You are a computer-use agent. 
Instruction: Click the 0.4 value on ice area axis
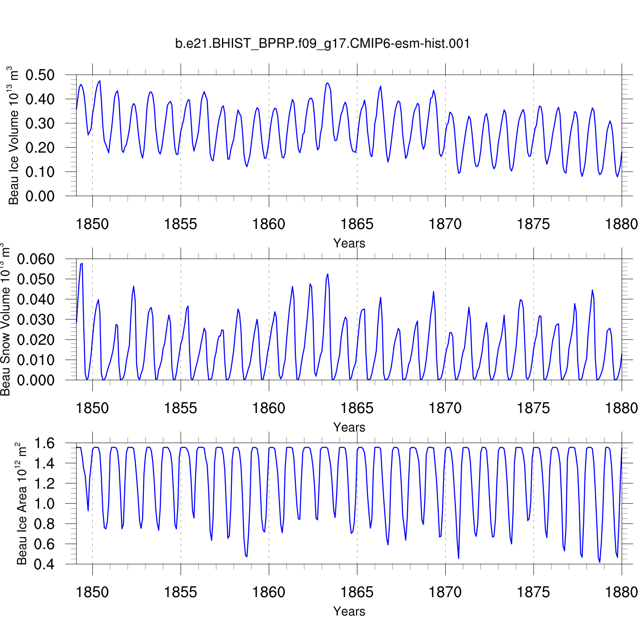[44, 564]
